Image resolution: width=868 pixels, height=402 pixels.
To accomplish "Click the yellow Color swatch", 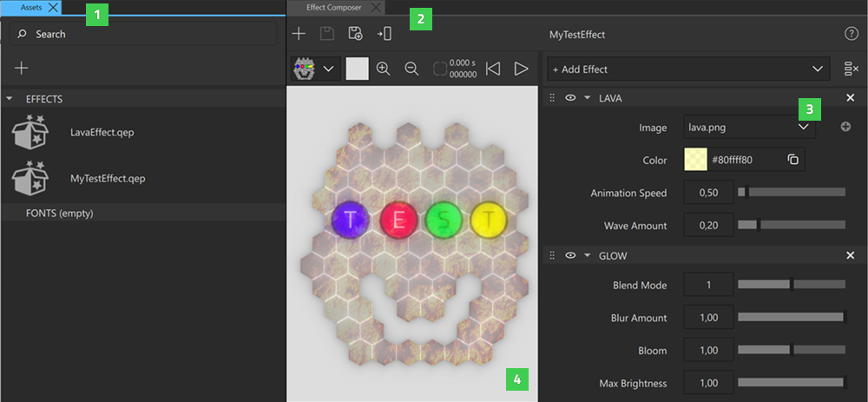I will (x=695, y=160).
